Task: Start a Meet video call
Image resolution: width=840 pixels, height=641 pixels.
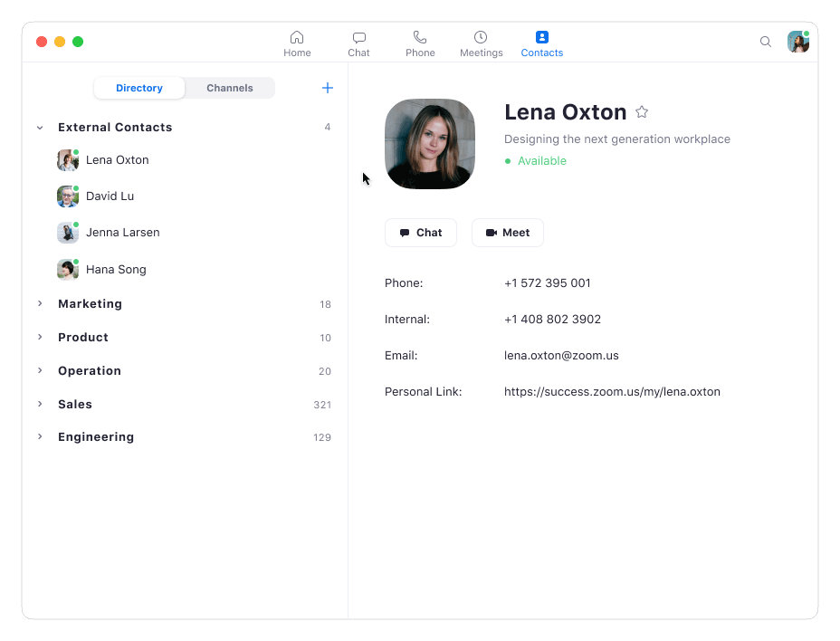Action: tap(507, 233)
